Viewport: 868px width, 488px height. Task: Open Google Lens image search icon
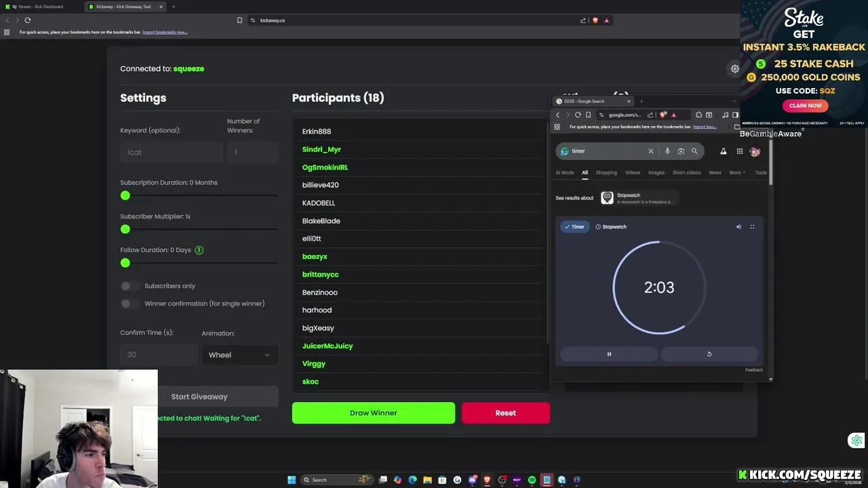[681, 151]
